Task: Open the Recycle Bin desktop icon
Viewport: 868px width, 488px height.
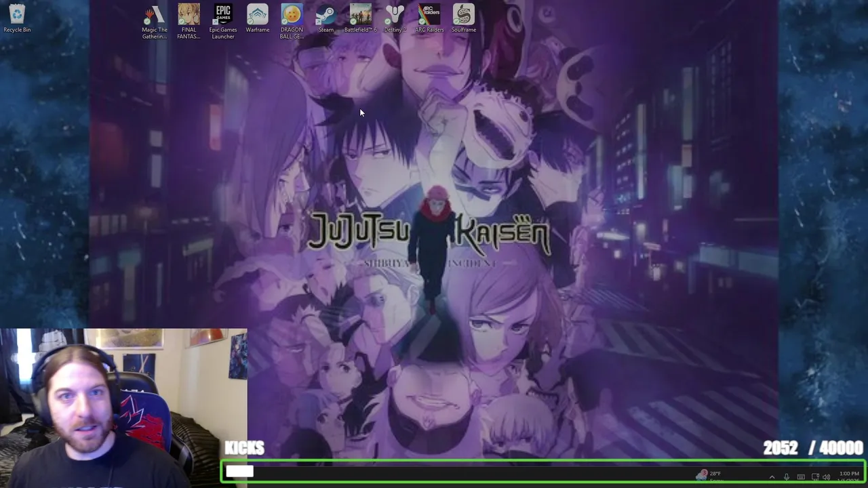Action: (17, 18)
